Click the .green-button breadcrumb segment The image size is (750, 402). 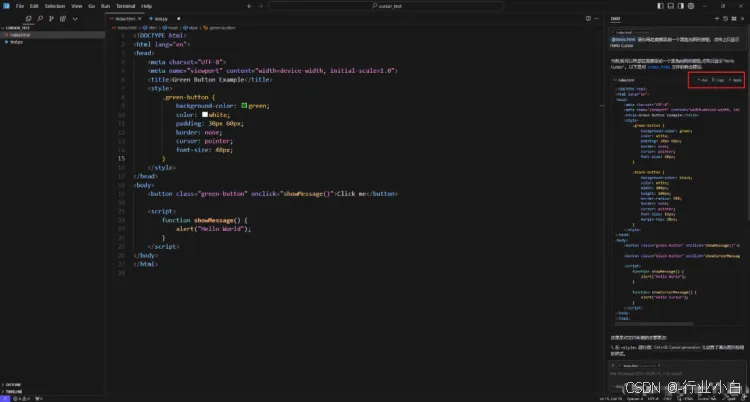pos(220,28)
